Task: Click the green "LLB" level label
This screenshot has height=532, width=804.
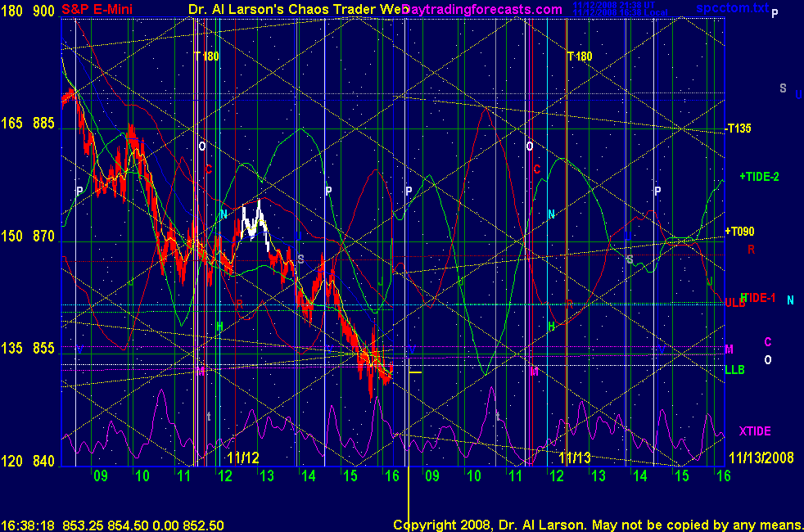Action: (734, 369)
